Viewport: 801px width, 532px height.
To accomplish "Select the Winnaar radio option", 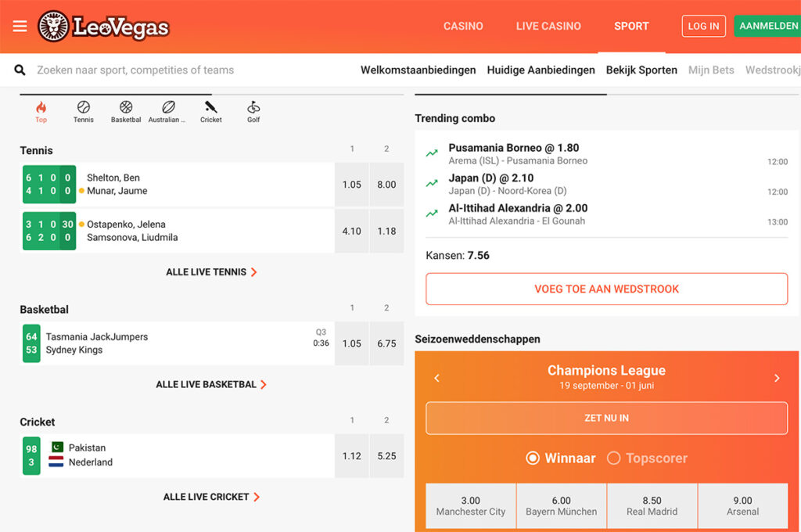I will click(532, 458).
